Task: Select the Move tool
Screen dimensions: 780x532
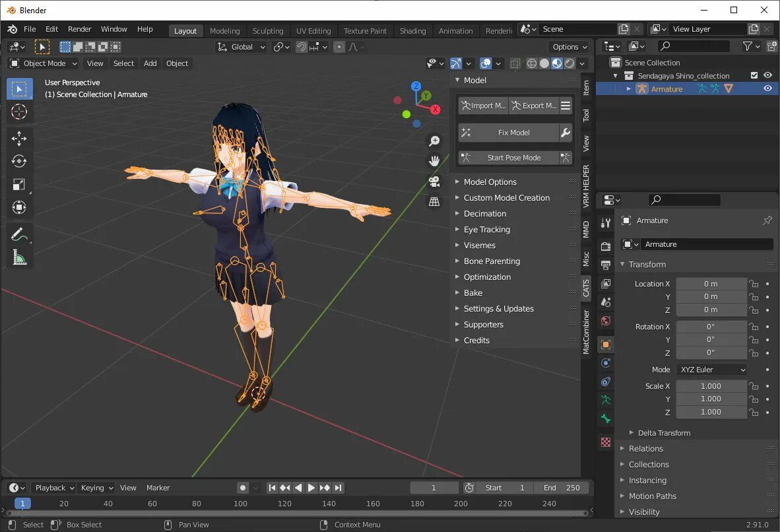Action: point(19,139)
